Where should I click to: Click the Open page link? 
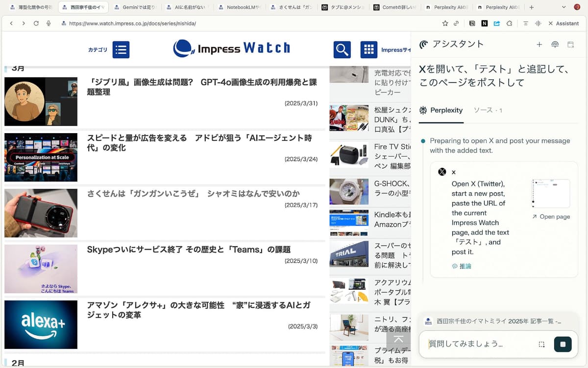pyautogui.click(x=551, y=217)
